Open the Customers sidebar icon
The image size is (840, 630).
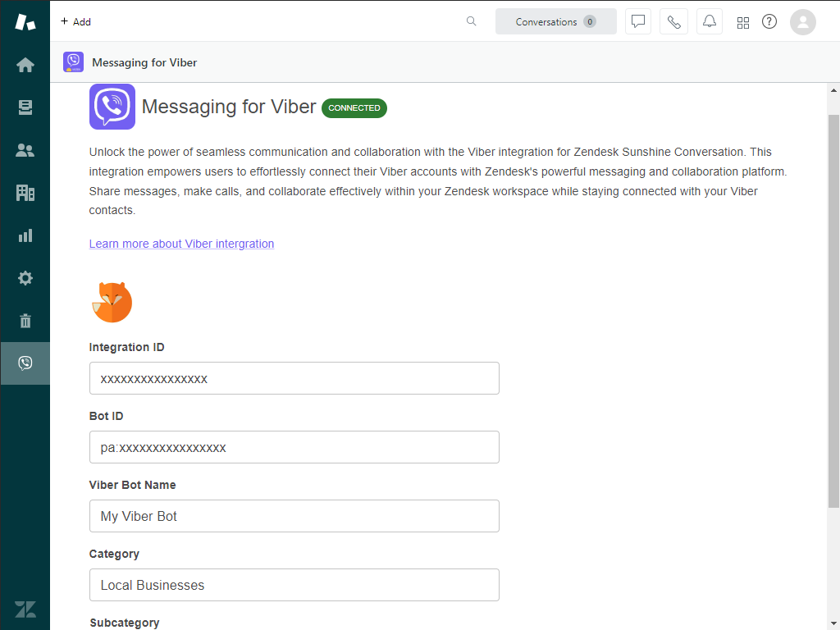(25, 149)
